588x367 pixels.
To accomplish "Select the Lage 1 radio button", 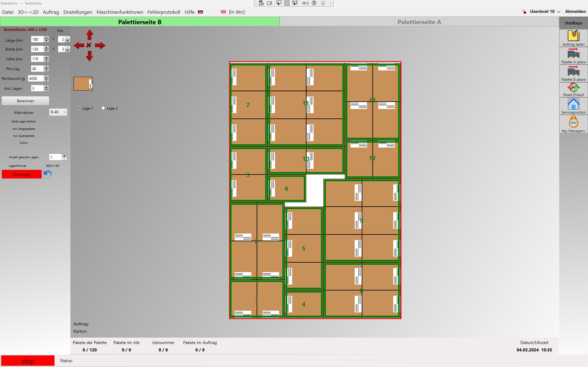I will pyautogui.click(x=79, y=108).
